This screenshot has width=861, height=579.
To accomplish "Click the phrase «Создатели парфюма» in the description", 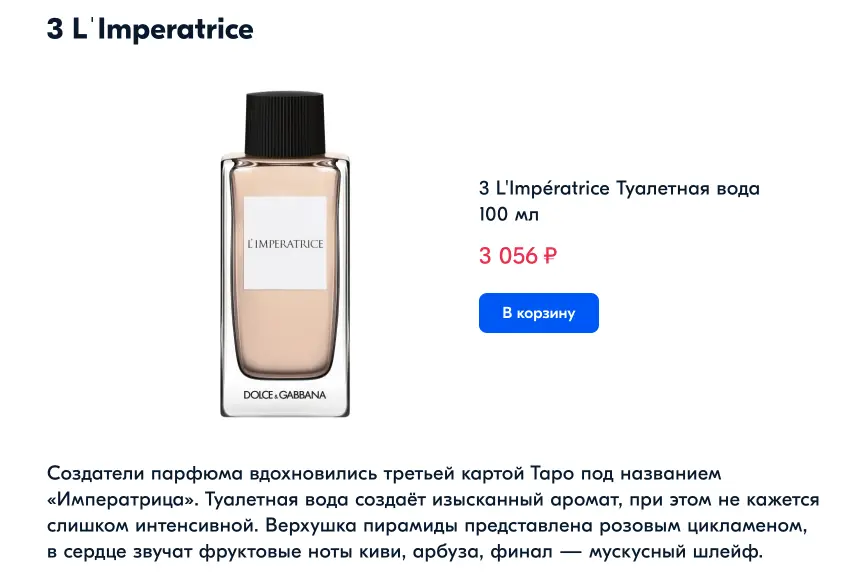I will [126, 473].
